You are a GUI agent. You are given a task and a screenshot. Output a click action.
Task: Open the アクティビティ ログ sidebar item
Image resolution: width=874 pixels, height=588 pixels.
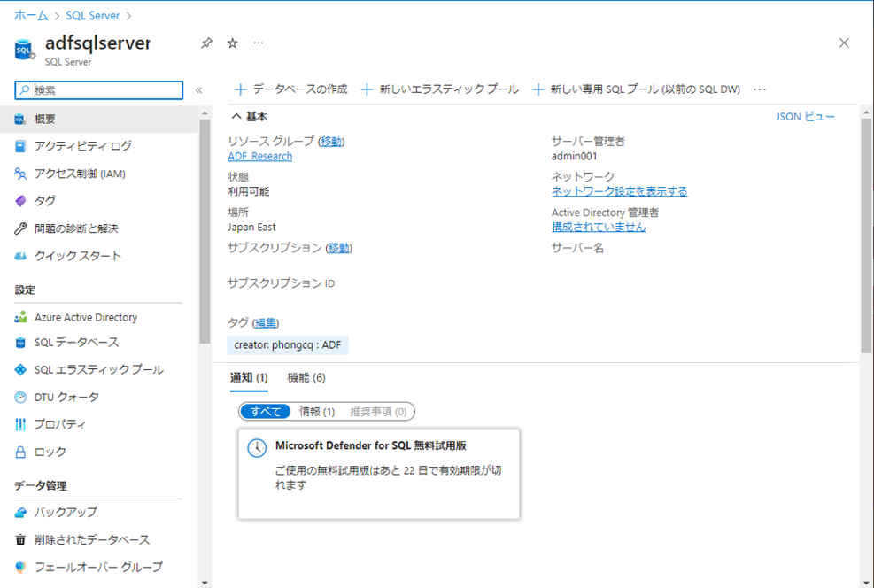[x=82, y=146]
